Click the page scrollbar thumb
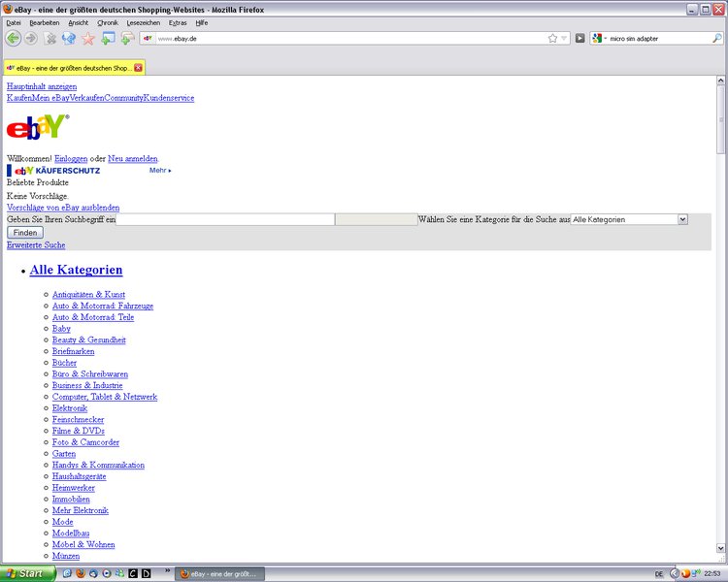The image size is (728, 582). (x=720, y=119)
